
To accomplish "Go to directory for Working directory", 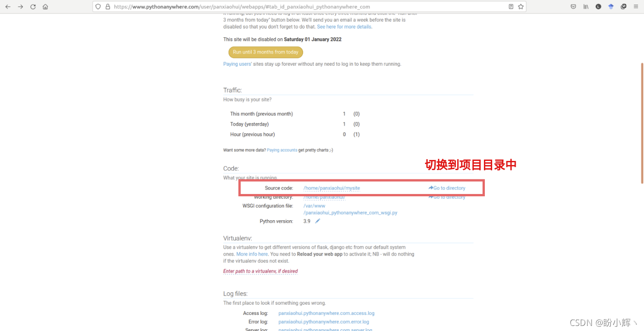I will 447,197.
